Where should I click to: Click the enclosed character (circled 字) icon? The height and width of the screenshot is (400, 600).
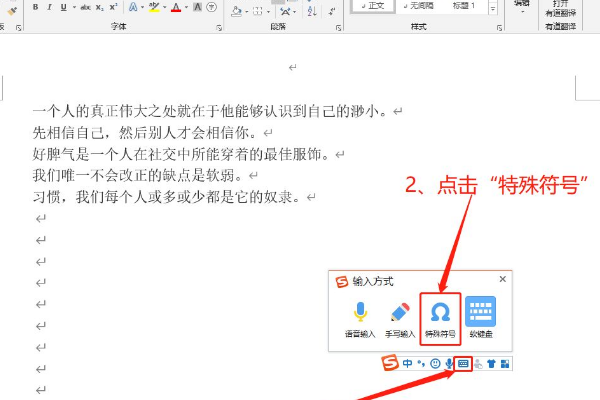tap(211, 7)
